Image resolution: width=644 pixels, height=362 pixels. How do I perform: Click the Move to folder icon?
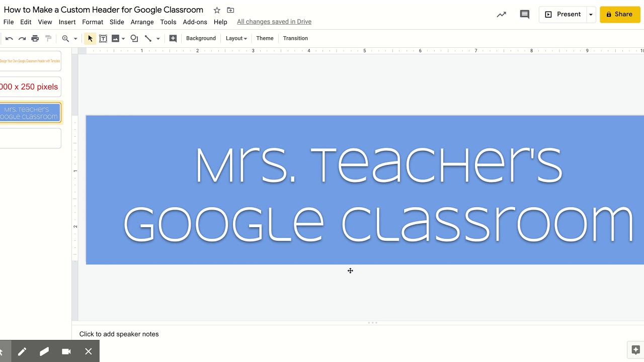(230, 10)
